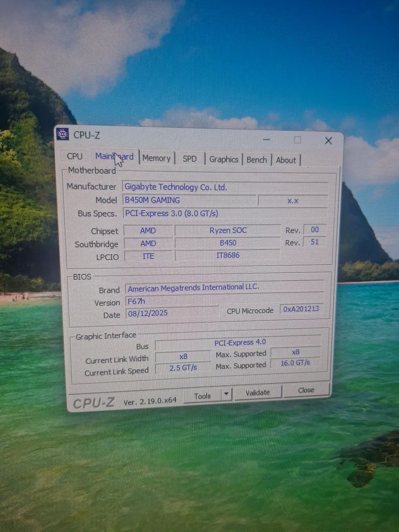Open the About tab
The image size is (399, 532).
(286, 160)
